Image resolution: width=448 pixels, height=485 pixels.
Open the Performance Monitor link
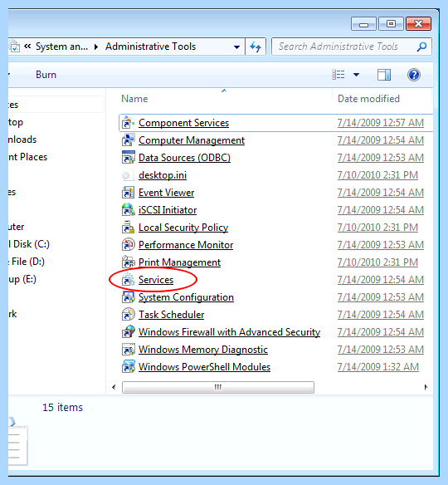pos(186,245)
